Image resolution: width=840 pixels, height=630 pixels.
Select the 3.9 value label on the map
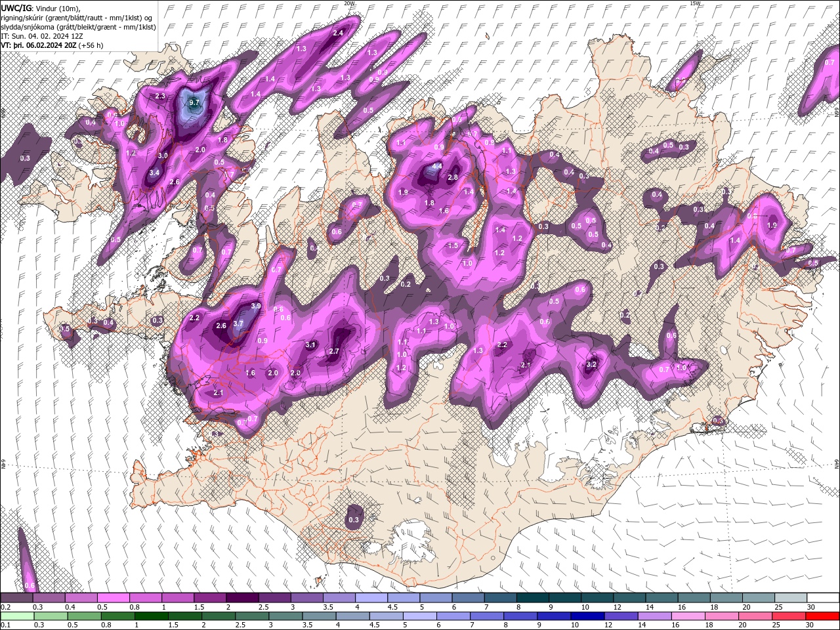[256, 306]
